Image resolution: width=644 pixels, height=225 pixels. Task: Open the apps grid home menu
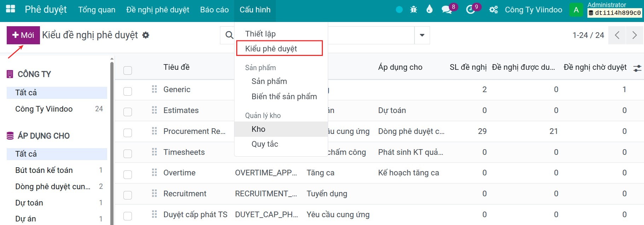tap(11, 9)
